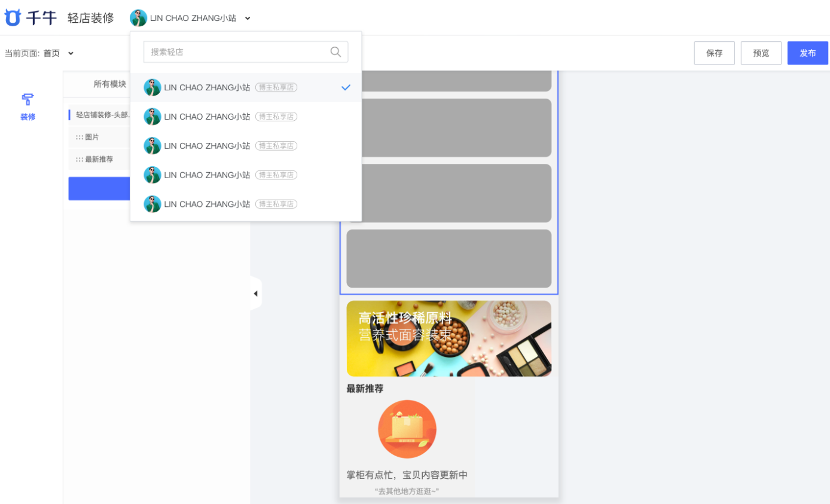Open the 装修 paint roller sidebar icon
Viewport: 830px width, 504px height.
28,99
